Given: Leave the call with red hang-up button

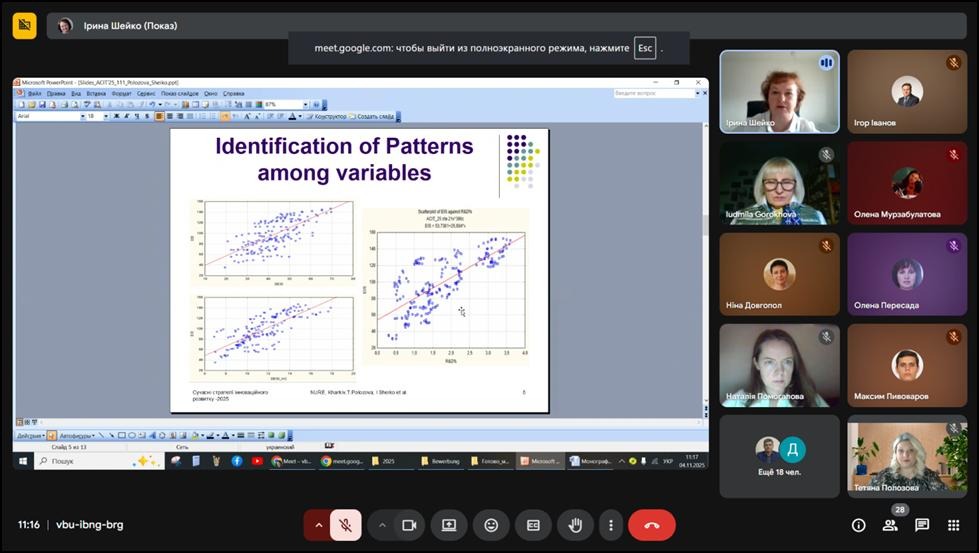Looking at the screenshot, I should [652, 525].
